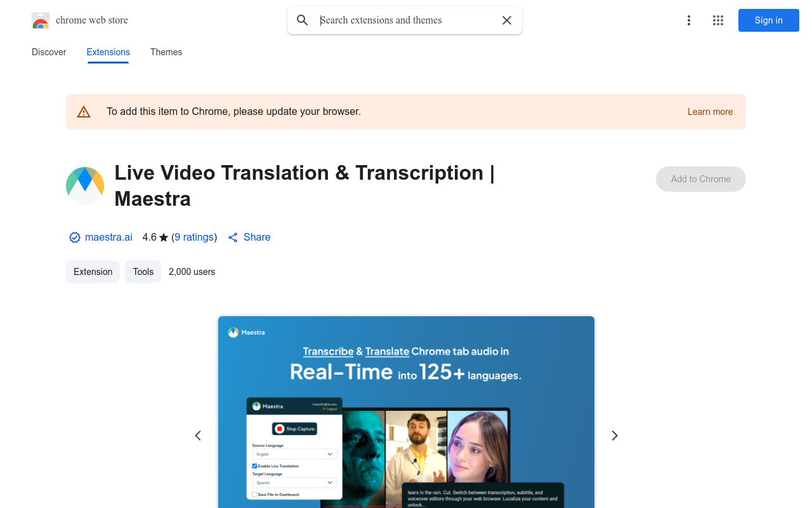Open the Target Language Spanish dropdown in the screenshot
The width and height of the screenshot is (812, 508).
[294, 483]
